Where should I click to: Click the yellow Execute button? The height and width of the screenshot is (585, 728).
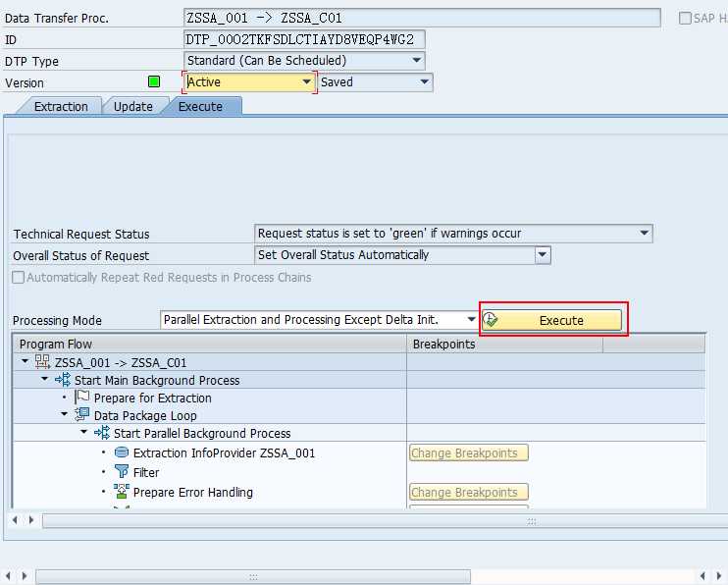(x=551, y=320)
